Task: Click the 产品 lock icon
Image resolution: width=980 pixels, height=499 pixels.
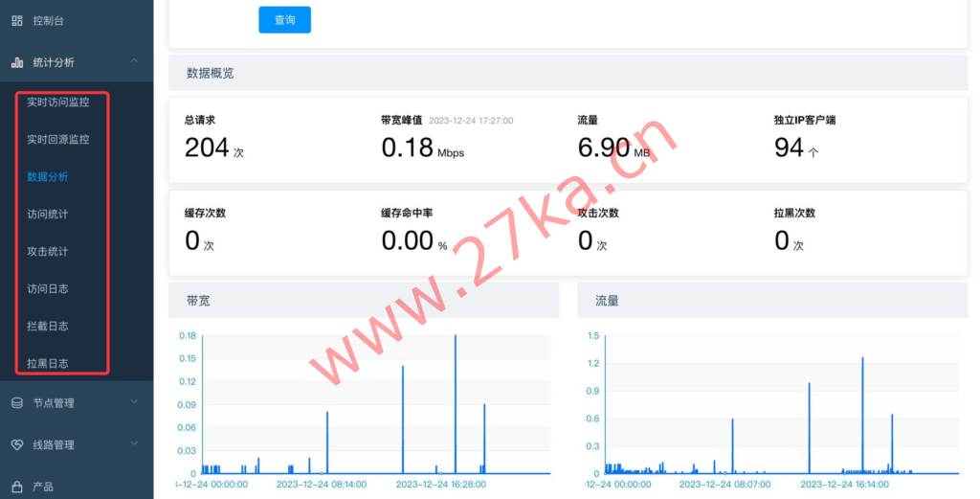Action: point(17,487)
